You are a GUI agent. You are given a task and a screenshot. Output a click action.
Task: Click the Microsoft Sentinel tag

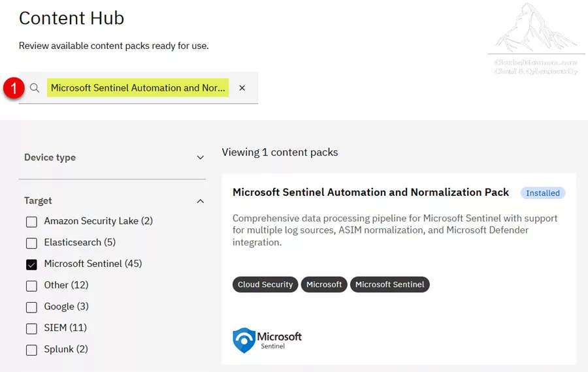click(x=389, y=285)
